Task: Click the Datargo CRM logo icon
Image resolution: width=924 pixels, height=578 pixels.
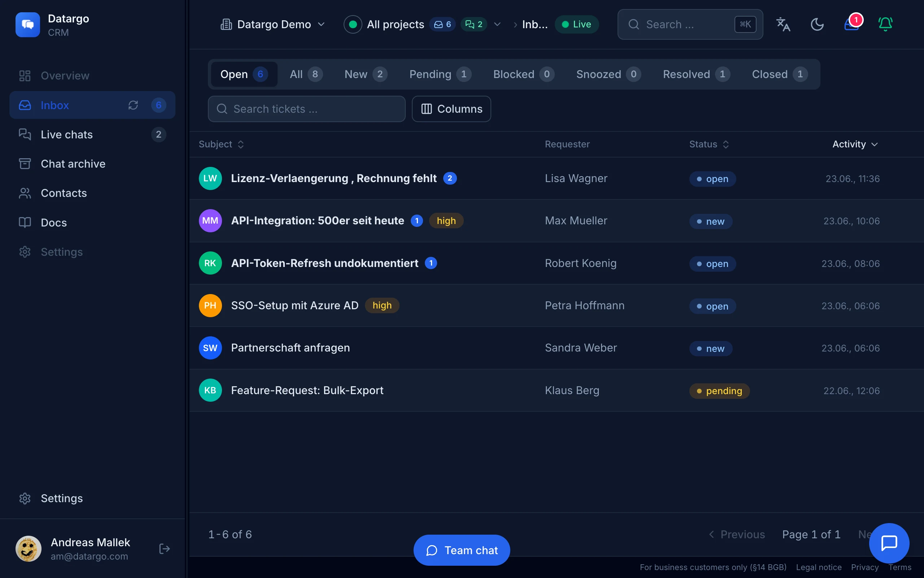Action: tap(27, 25)
